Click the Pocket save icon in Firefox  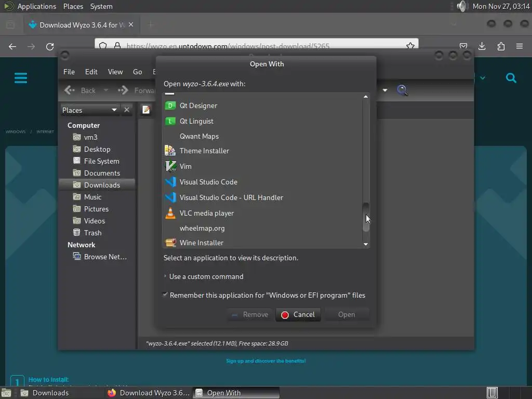tap(463, 46)
